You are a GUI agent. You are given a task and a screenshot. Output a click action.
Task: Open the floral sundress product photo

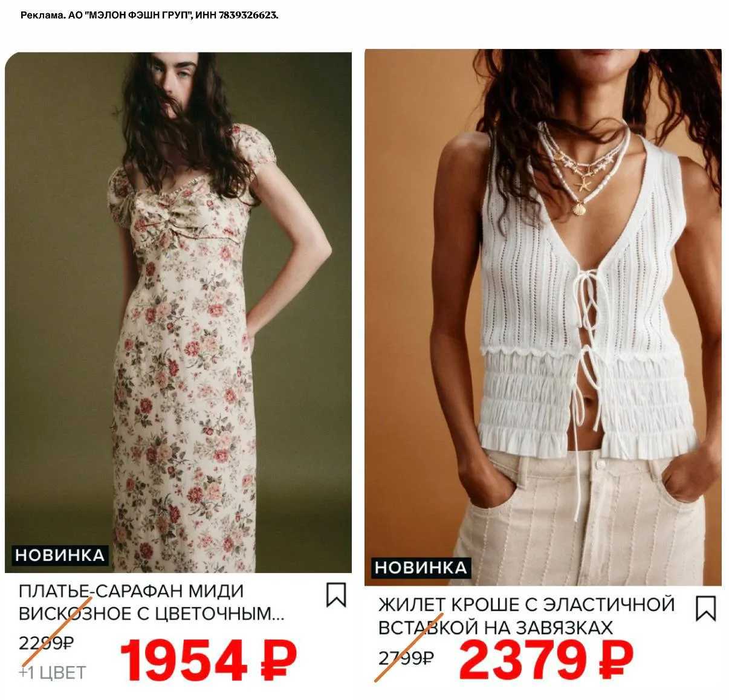[178, 313]
